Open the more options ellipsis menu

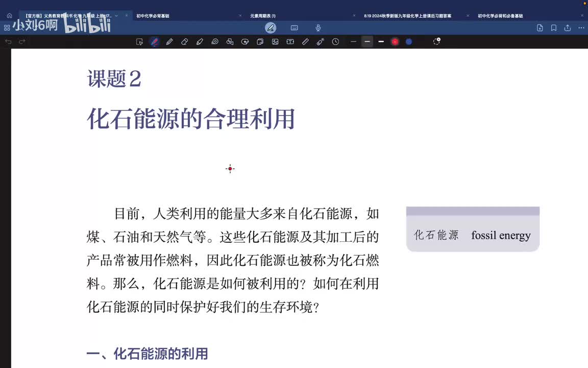tap(581, 28)
